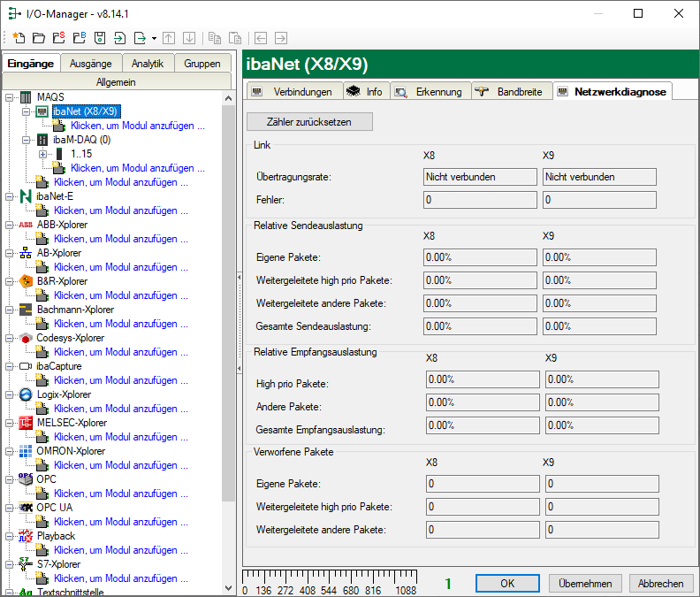Select the Bachmann-Xplorer icon

[x=26, y=310]
